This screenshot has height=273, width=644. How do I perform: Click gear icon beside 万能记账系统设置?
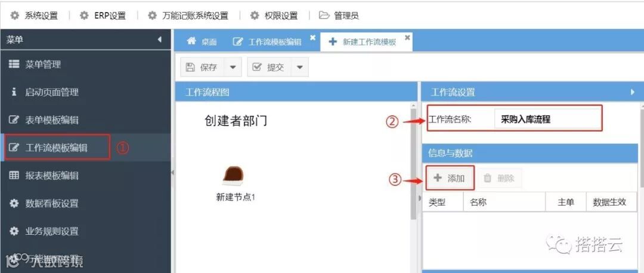pyautogui.click(x=153, y=16)
